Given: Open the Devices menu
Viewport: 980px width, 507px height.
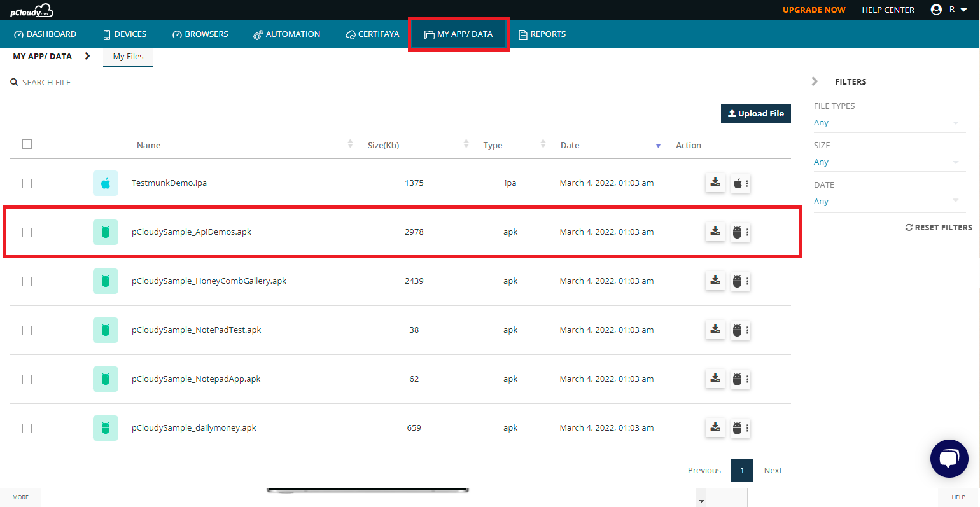Looking at the screenshot, I should click(x=125, y=34).
